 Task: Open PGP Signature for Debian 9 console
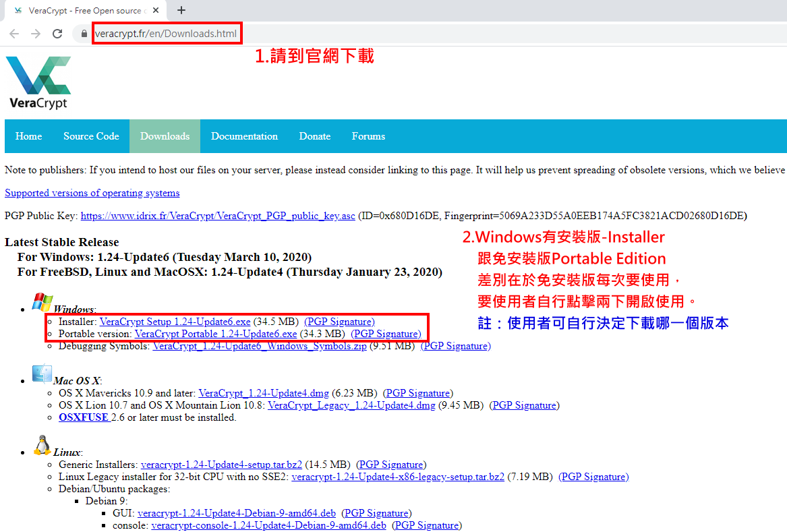click(427, 525)
